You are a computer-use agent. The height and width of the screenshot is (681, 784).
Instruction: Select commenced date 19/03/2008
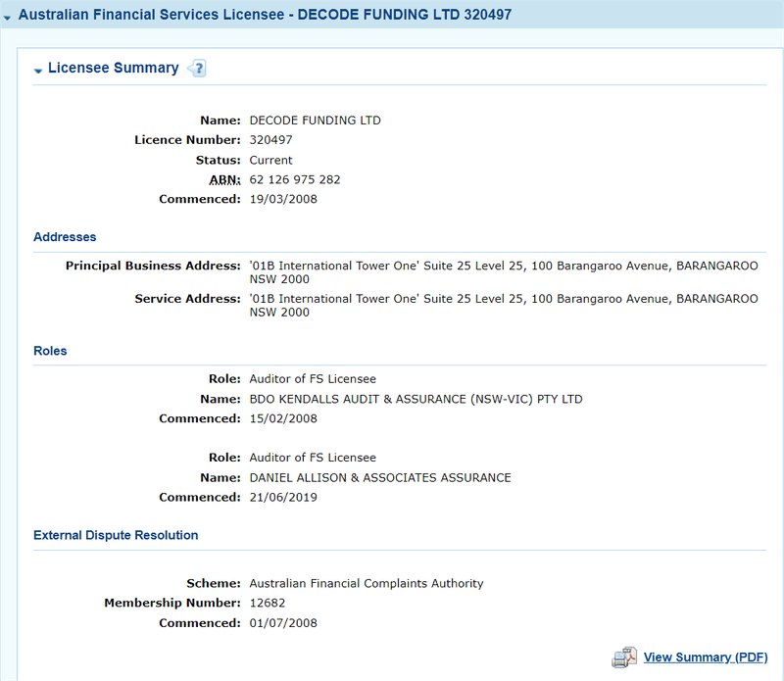tap(283, 199)
